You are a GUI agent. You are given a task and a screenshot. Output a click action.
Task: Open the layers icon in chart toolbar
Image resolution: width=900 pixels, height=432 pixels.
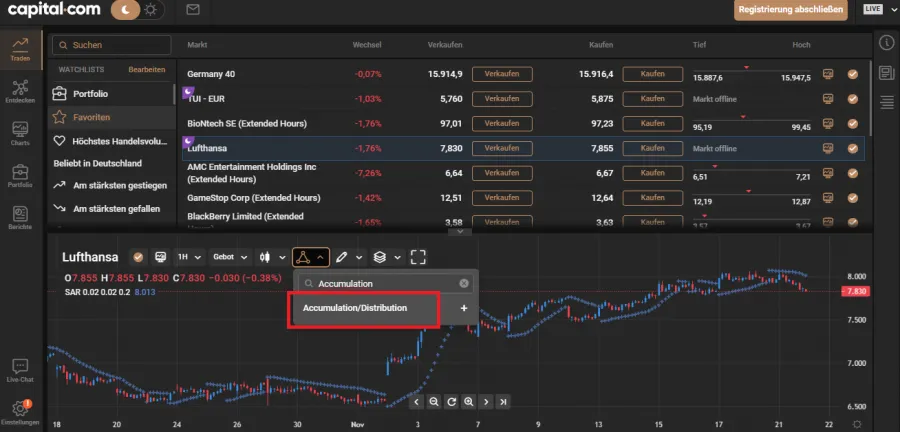point(379,257)
